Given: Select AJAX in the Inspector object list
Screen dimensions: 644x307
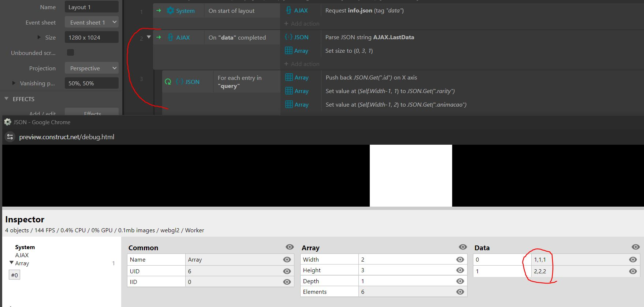Looking at the screenshot, I should (x=22, y=255).
